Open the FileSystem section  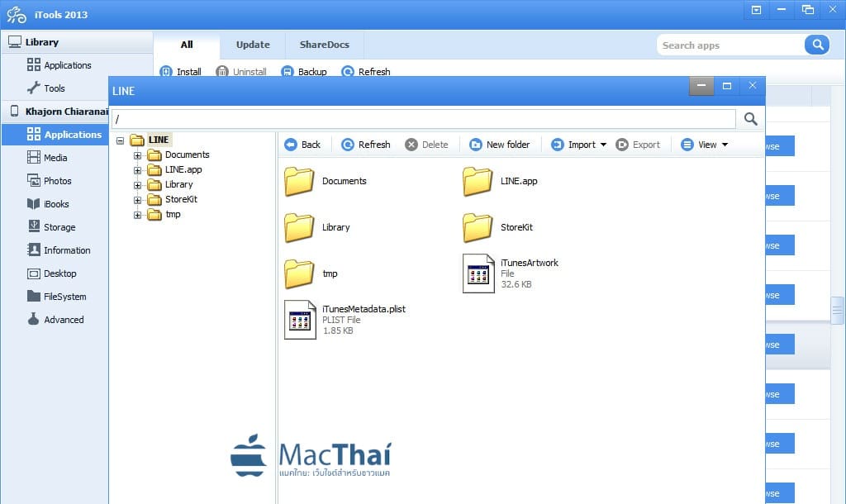point(57,297)
